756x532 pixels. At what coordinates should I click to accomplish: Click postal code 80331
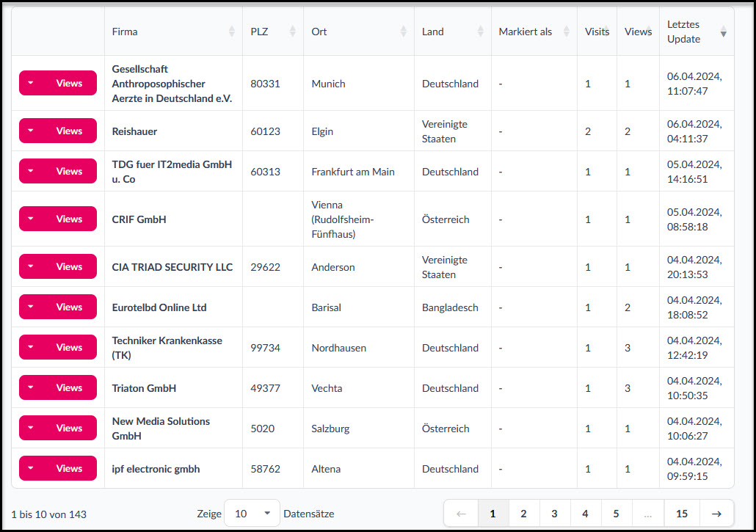(265, 84)
